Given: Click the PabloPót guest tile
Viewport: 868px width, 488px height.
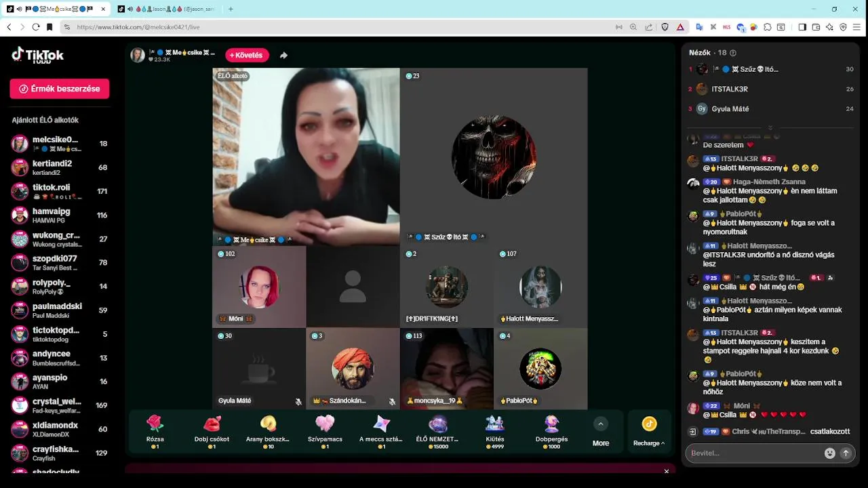Looking at the screenshot, I should [540, 369].
